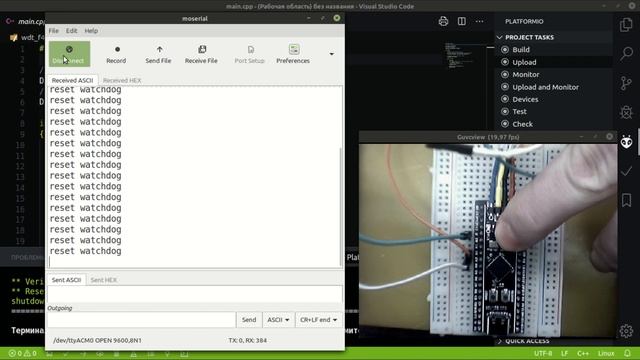Image resolution: width=640 pixels, height=360 pixels.
Task: Open the Run and Debug view
Action: tap(626, 112)
